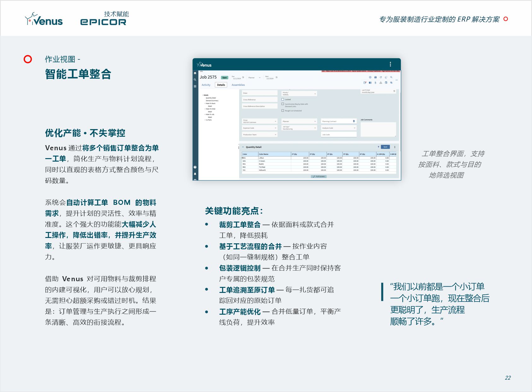The image size is (532, 392).
Task: Click the Home icon in Venus sidebar
Action: (195, 73)
